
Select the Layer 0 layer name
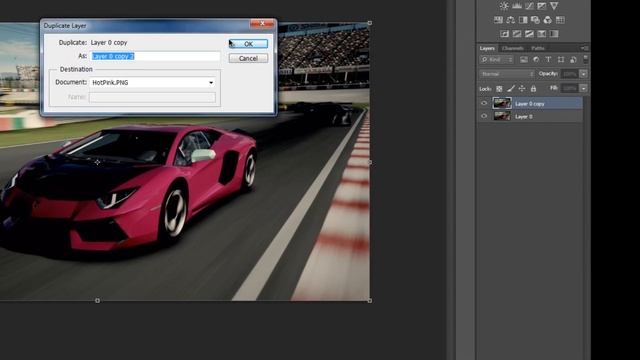pos(524,116)
